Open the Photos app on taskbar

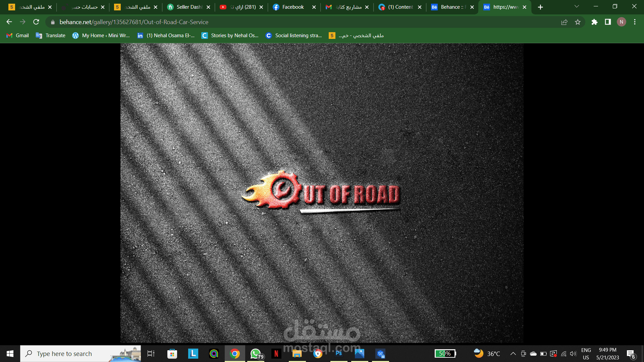click(360, 354)
